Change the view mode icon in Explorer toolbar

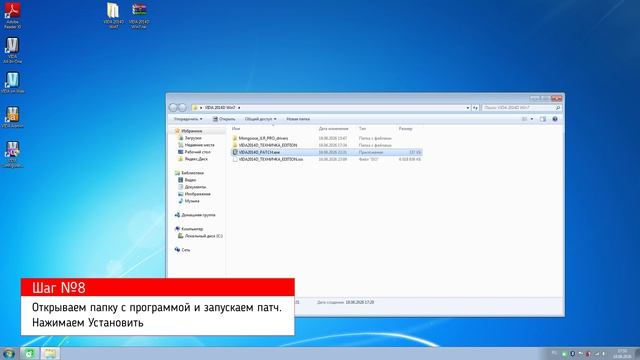tap(524, 119)
